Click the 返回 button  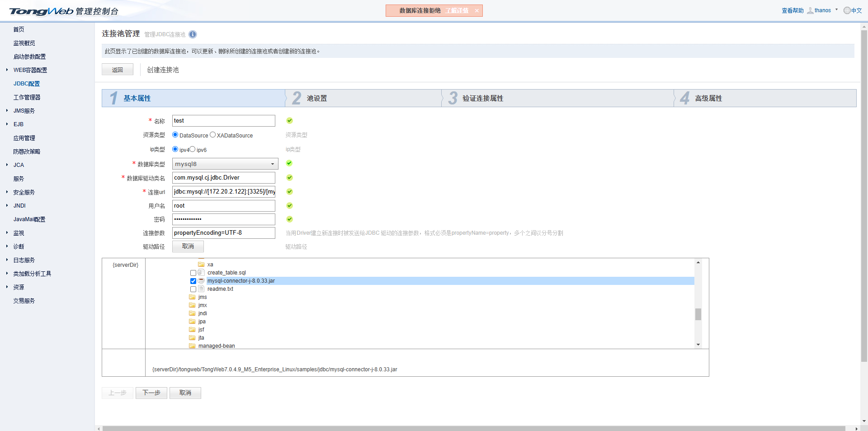coord(118,70)
